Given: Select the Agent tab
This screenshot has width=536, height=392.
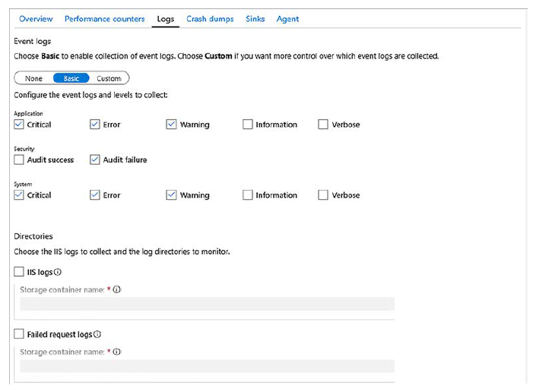Looking at the screenshot, I should coord(287,19).
